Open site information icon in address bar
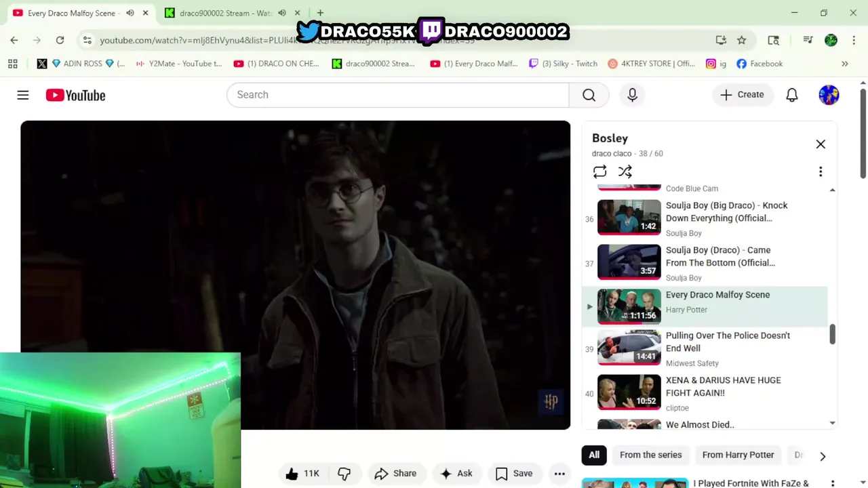The height and width of the screenshot is (488, 868). pos(87,40)
